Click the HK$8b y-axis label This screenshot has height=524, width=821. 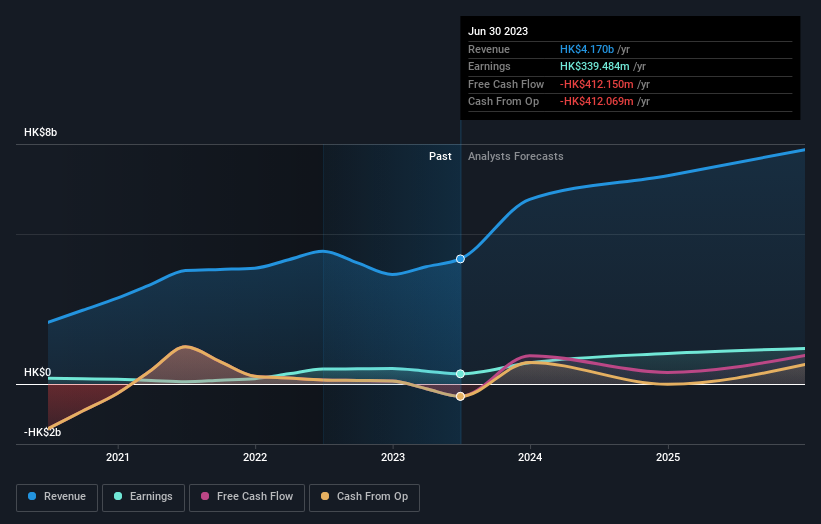point(40,132)
